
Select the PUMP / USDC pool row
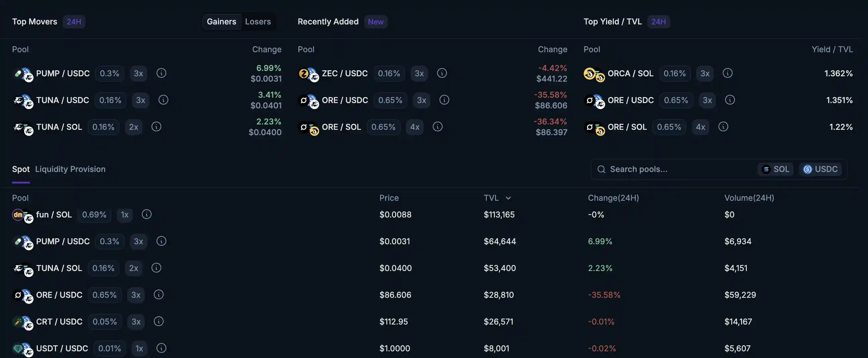pos(63,241)
